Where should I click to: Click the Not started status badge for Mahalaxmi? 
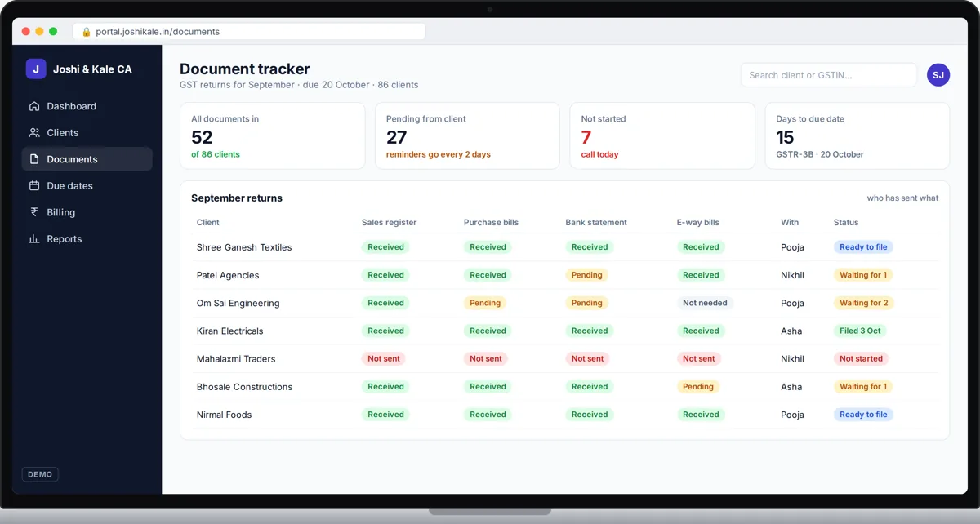click(x=861, y=359)
